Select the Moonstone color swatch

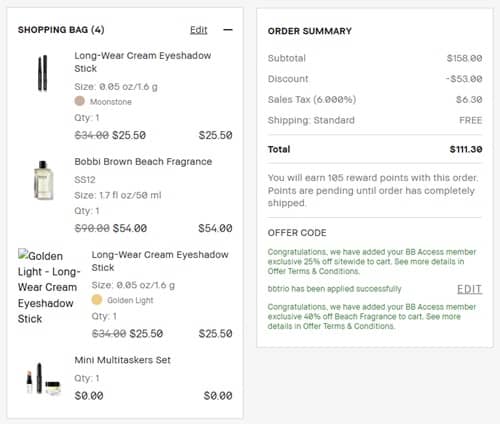coord(79,101)
